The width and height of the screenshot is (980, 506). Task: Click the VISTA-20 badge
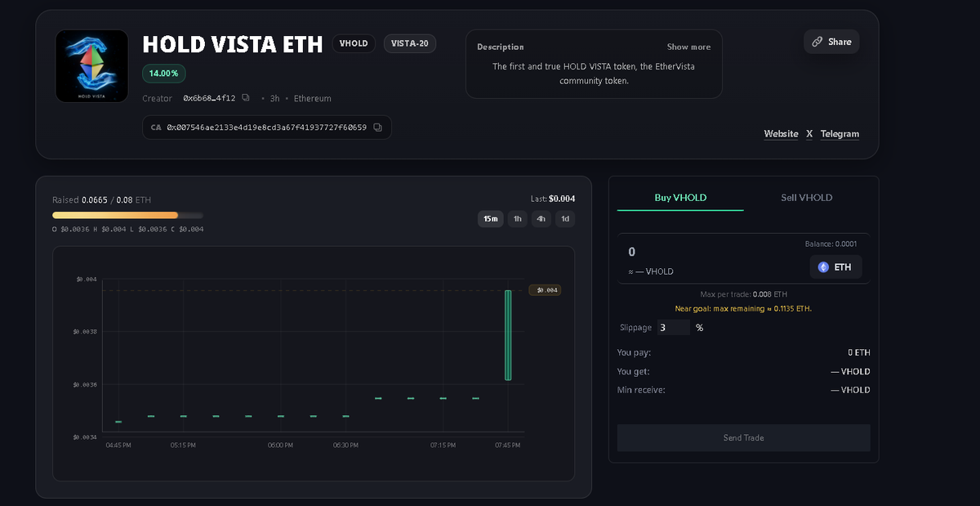(410, 43)
